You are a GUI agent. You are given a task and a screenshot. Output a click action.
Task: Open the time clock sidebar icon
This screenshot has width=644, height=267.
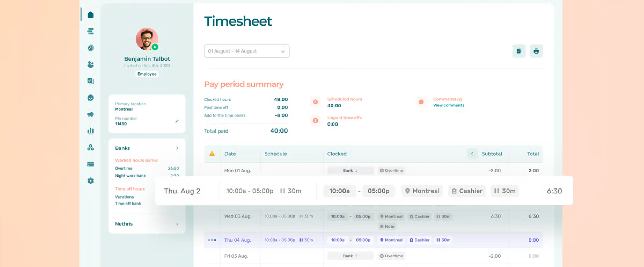pos(91,48)
